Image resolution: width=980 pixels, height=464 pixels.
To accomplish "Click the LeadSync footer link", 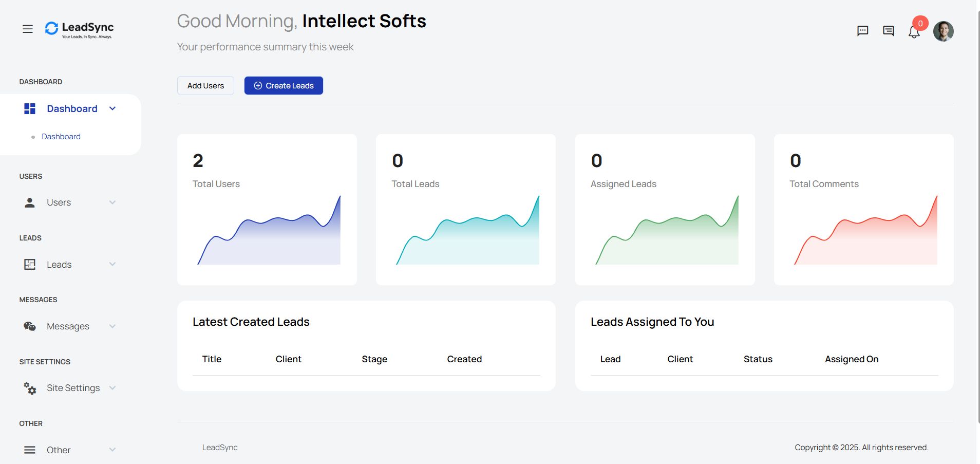I will [220, 448].
